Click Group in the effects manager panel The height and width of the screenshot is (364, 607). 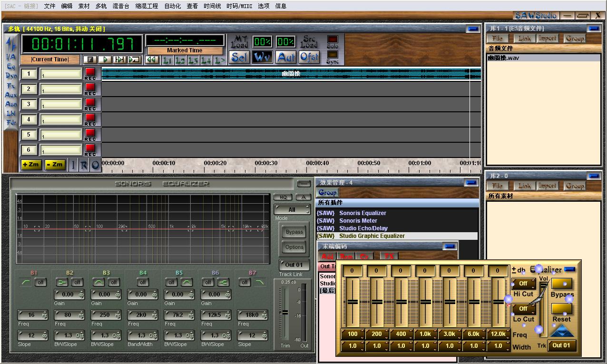click(327, 193)
